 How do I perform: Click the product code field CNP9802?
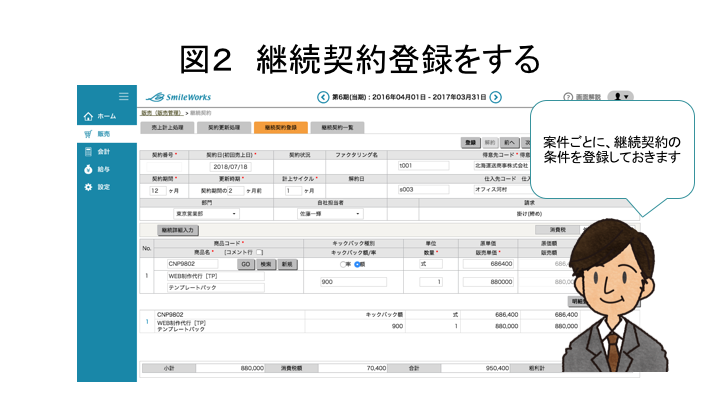click(x=192, y=264)
